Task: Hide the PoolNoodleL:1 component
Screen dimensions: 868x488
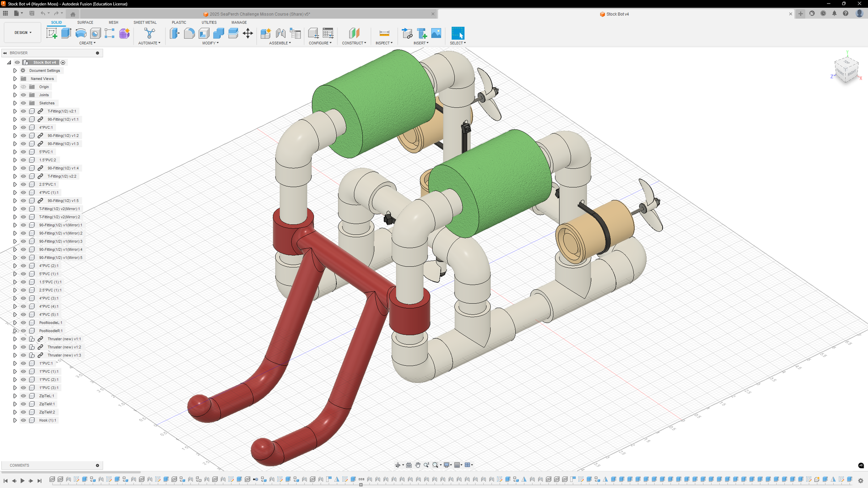Action: pos(24,323)
